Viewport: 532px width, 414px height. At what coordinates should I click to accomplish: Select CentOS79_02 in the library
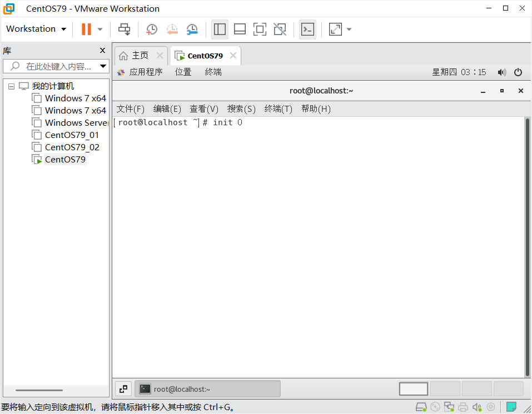[x=65, y=147]
